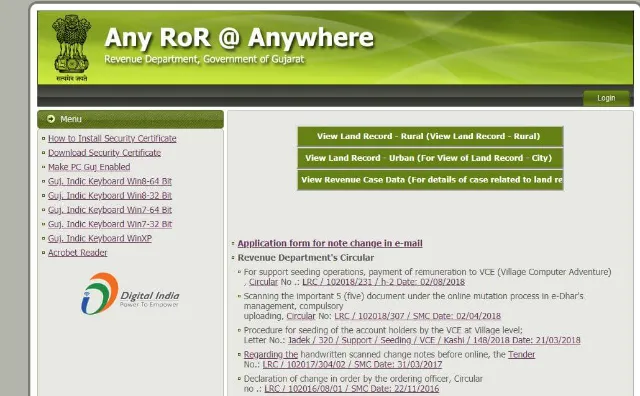This screenshot has height=396, width=640.
Task: Open the Acrobat Reader link
Action: pos(78,253)
